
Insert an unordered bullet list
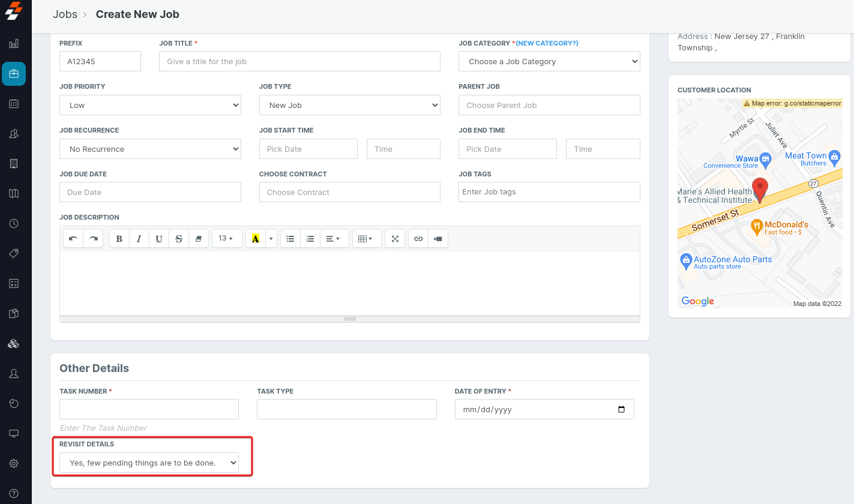tap(290, 239)
